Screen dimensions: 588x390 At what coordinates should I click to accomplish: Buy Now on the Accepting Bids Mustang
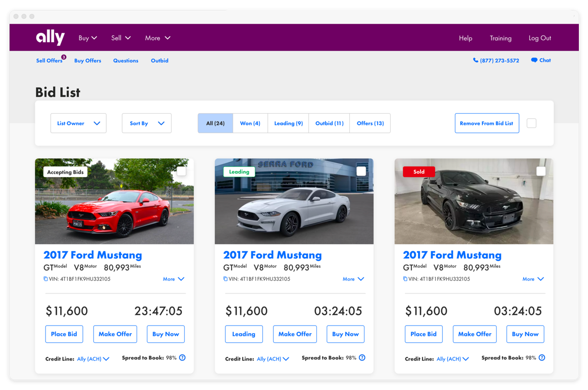[x=166, y=334]
